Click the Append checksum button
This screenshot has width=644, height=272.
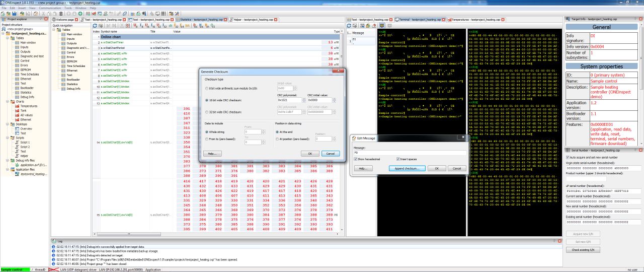[x=407, y=168]
